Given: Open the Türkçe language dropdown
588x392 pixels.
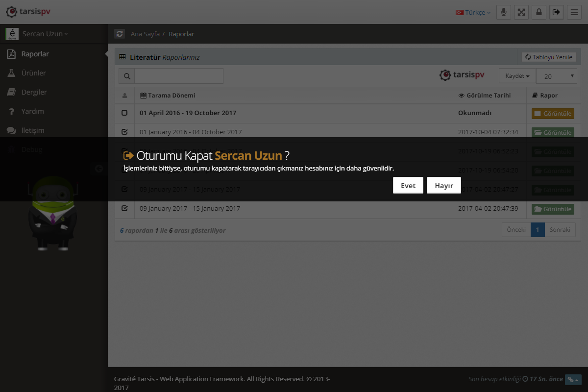Looking at the screenshot, I should tap(473, 12).
